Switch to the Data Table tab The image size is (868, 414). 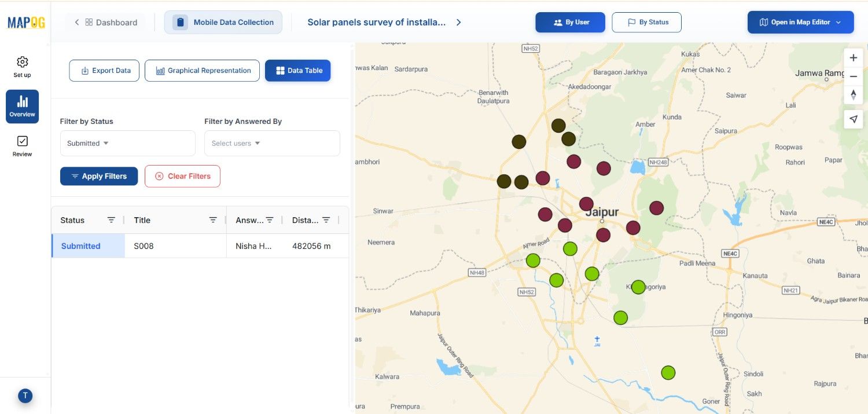[297, 70]
